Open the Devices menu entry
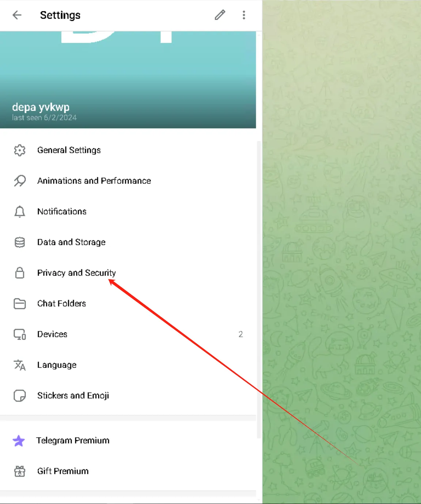This screenshot has width=421, height=504. coord(128,334)
